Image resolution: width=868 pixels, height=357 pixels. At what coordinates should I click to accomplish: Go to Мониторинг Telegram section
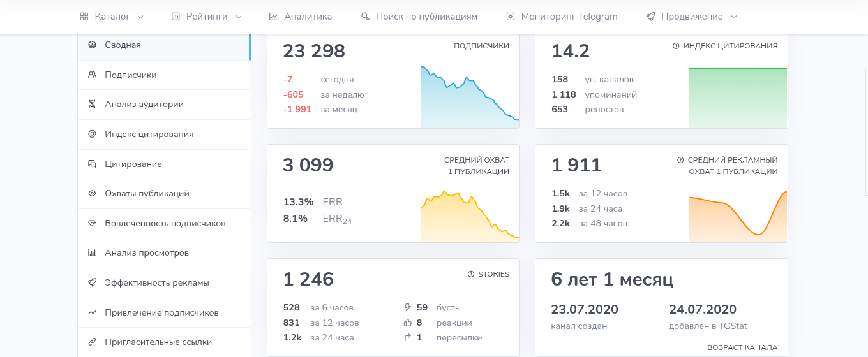(562, 17)
